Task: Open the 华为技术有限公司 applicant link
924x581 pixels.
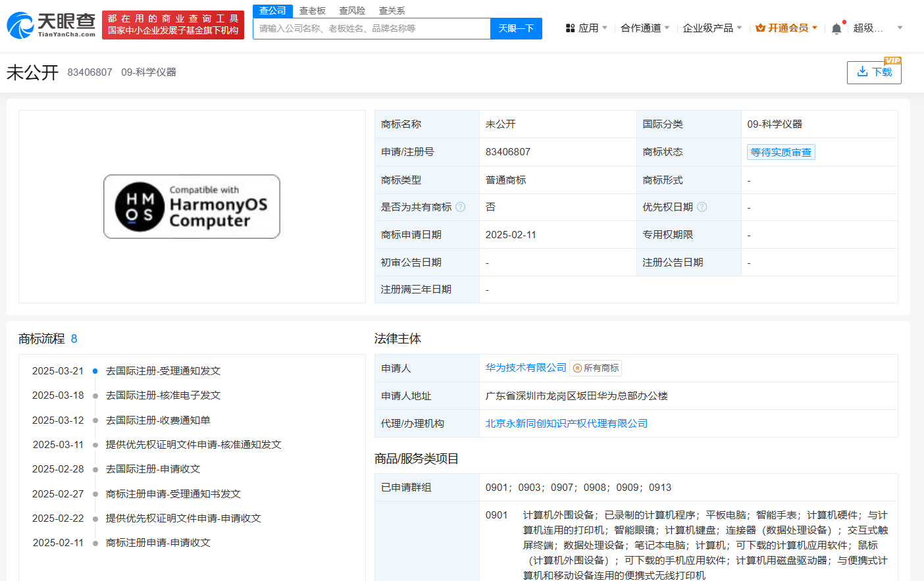Action: pyautogui.click(x=525, y=368)
